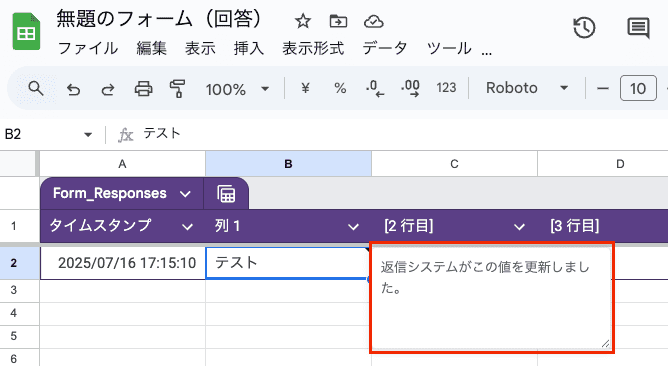The height and width of the screenshot is (366, 668).
Task: Open the 表示形式 menu
Action: (x=313, y=48)
